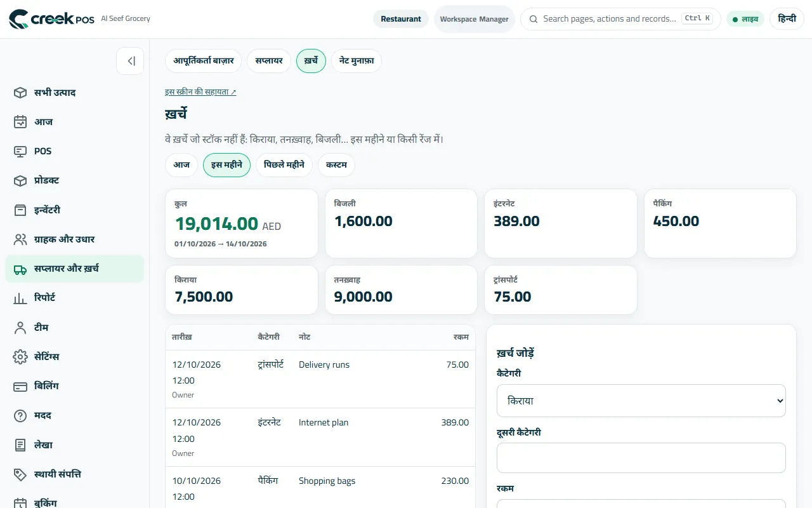
Task: Click the ग्राहक और उधार people icon
Action: (x=20, y=239)
